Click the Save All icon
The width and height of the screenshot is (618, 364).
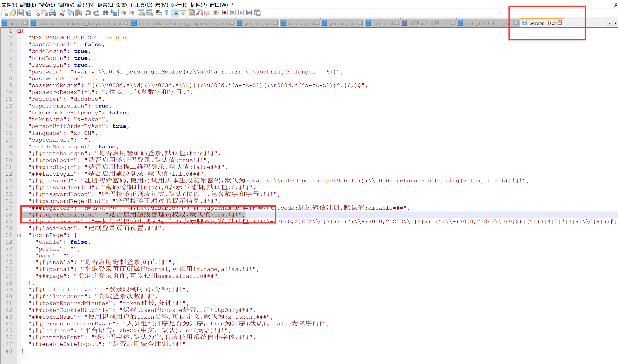[x=28, y=13]
